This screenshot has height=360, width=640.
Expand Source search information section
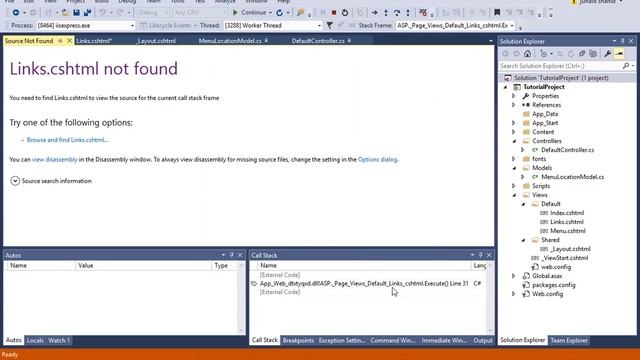(15, 181)
